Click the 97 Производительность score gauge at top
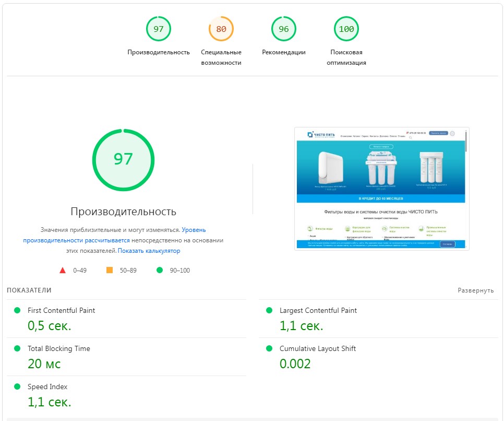504x421 pixels. coord(159,29)
